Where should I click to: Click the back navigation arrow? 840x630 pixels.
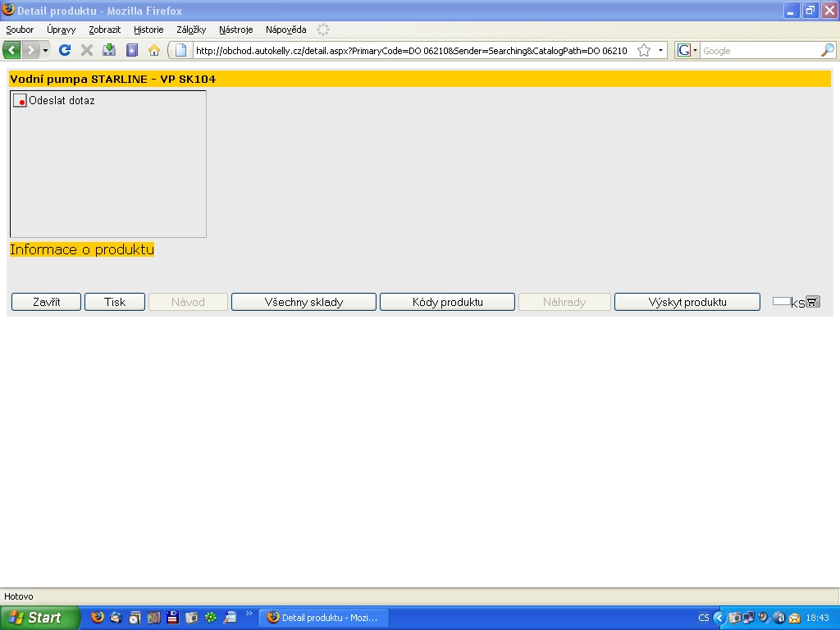point(12,50)
